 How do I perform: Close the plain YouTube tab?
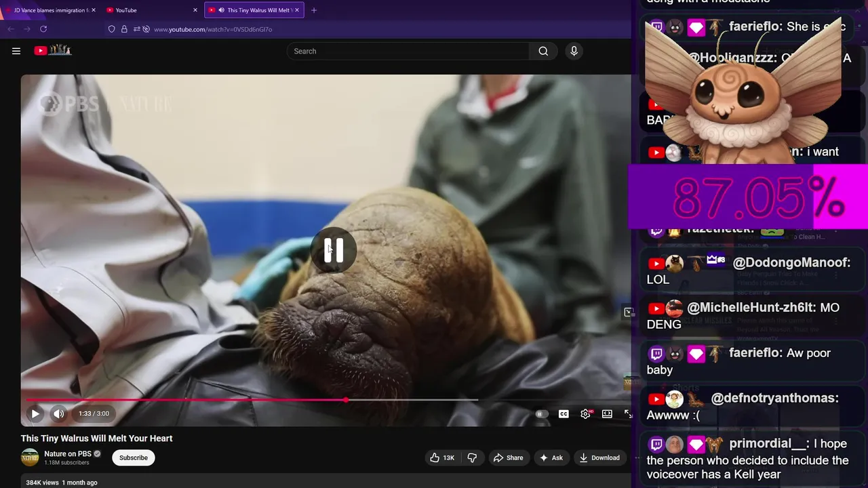(x=195, y=10)
